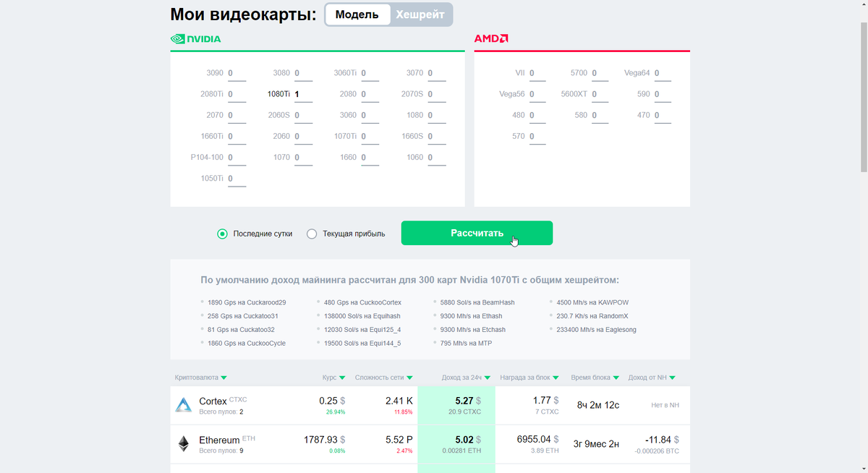Click Ethereum NH income -11.84 $
This screenshot has width=868, height=473.
pyautogui.click(x=662, y=439)
